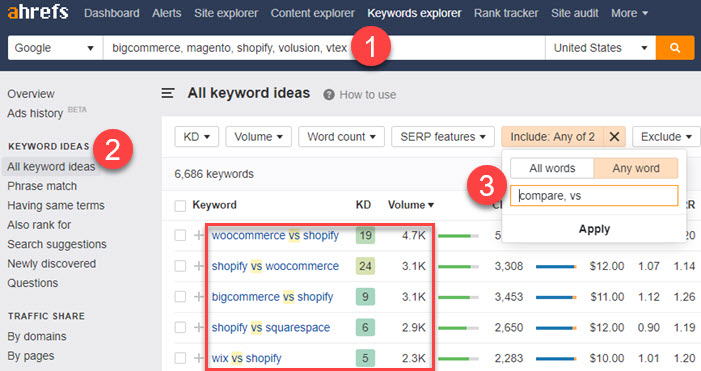Add wix vs shopify using plus icon

tap(198, 358)
